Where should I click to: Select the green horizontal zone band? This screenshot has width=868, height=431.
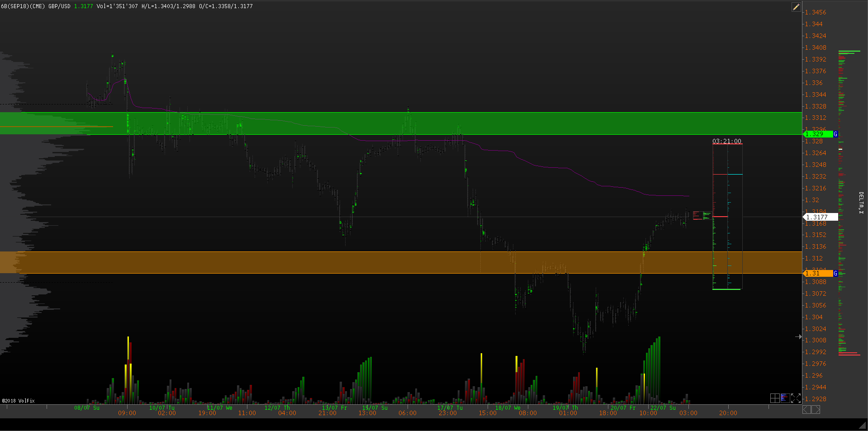click(407, 123)
